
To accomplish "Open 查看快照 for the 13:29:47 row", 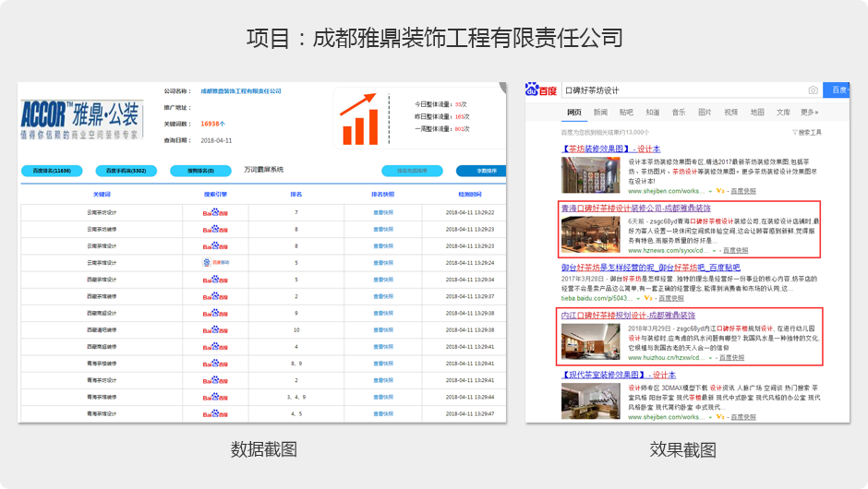I will point(383,413).
